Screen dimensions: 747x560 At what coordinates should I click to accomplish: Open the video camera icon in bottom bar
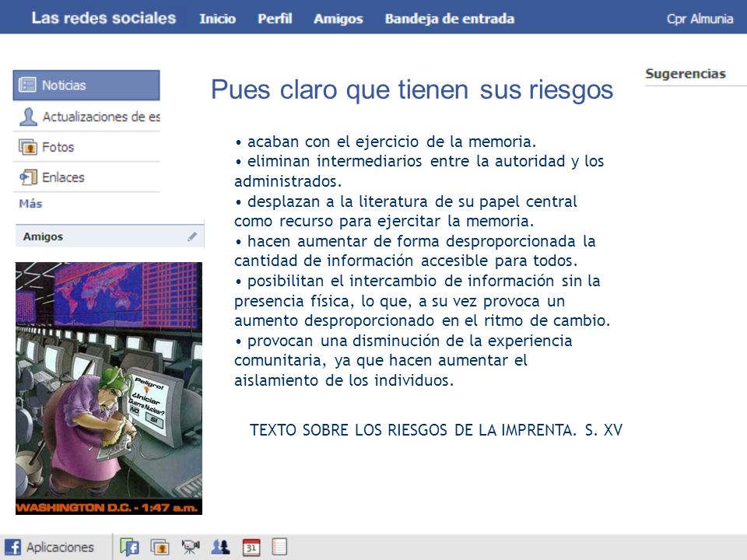click(x=191, y=547)
